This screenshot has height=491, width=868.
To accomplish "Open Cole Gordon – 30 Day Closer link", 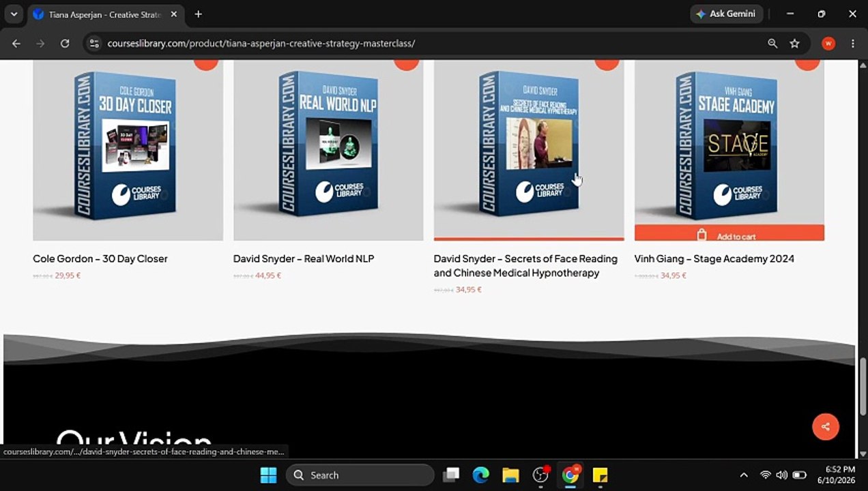I will (100, 258).
